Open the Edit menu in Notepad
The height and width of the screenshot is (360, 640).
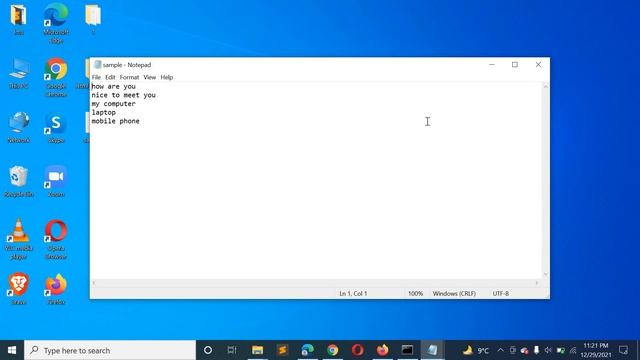point(110,77)
